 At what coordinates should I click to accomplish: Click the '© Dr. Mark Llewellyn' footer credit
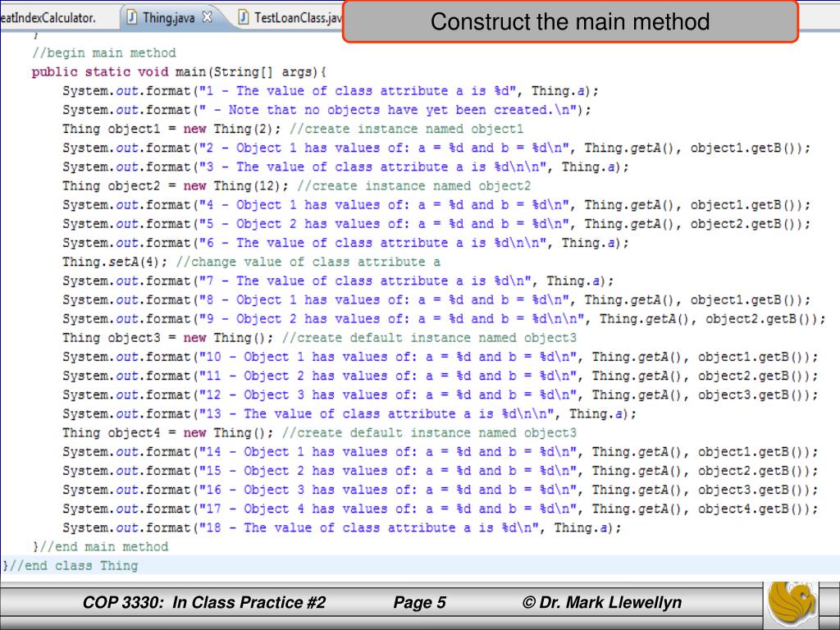click(602, 603)
